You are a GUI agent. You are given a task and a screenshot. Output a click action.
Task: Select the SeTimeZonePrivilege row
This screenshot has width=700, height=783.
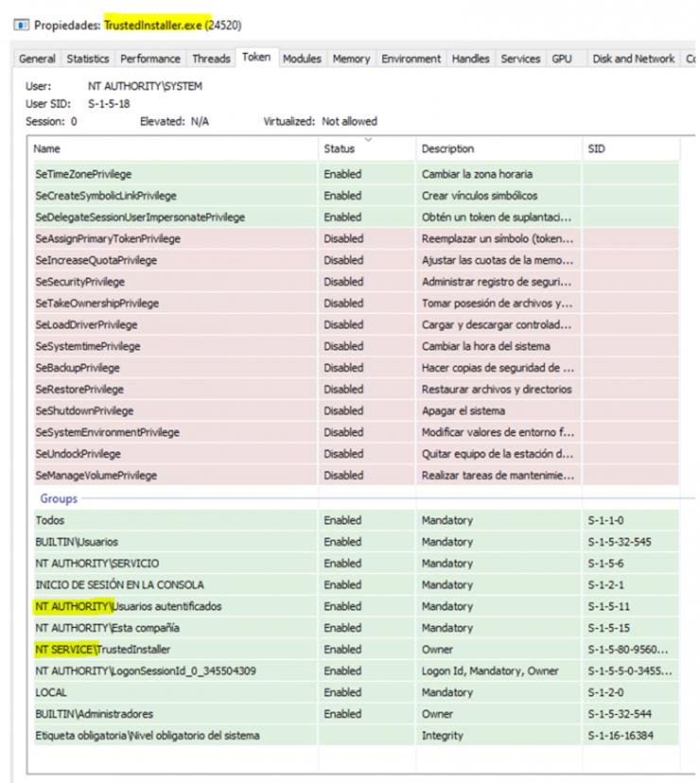coord(357,174)
